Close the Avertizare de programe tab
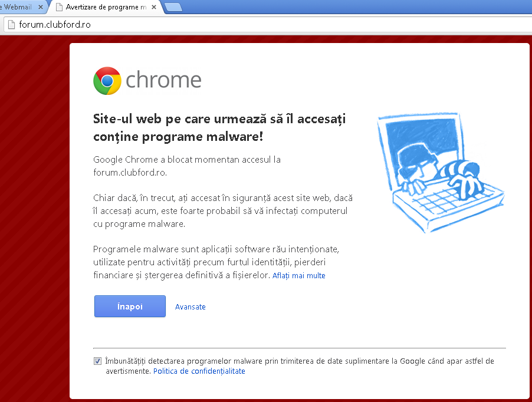532x402 pixels. click(154, 7)
